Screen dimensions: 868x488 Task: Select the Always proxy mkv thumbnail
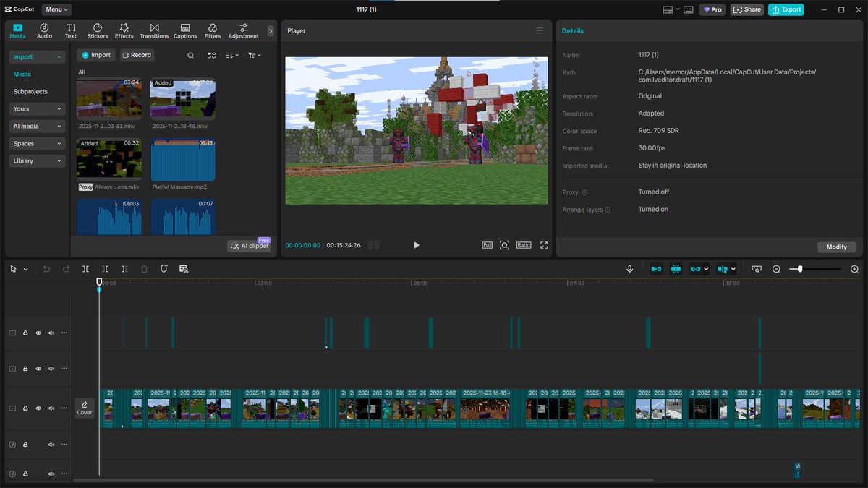coord(109,160)
